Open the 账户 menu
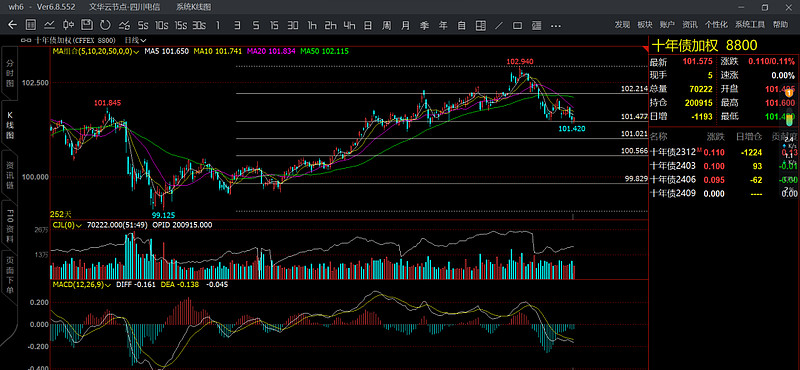This screenshot has height=370, width=800. click(x=667, y=24)
